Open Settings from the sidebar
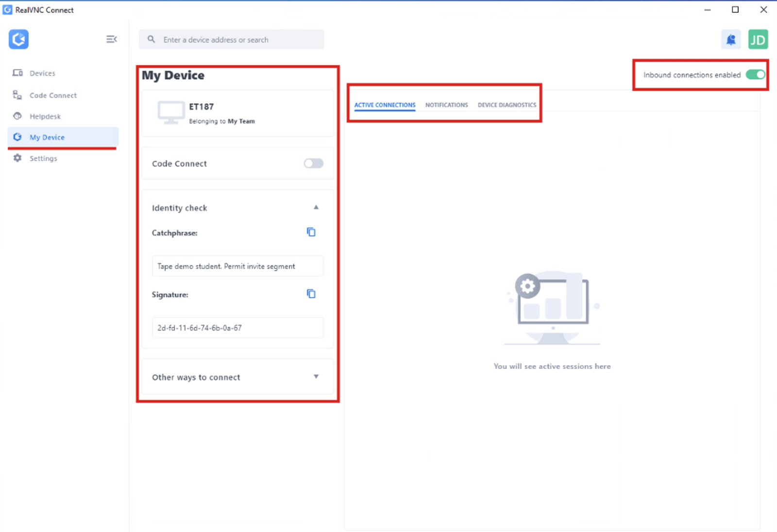This screenshot has height=532, width=777. coord(43,158)
